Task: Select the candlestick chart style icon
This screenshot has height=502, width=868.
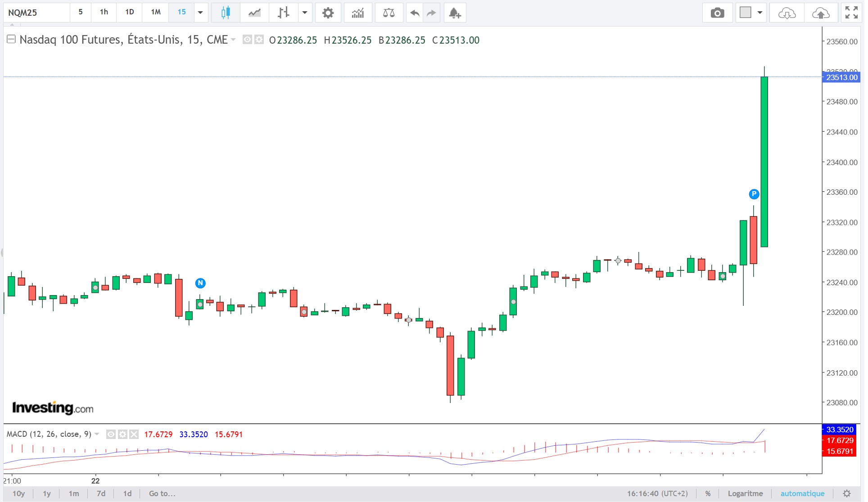Action: 226,13
